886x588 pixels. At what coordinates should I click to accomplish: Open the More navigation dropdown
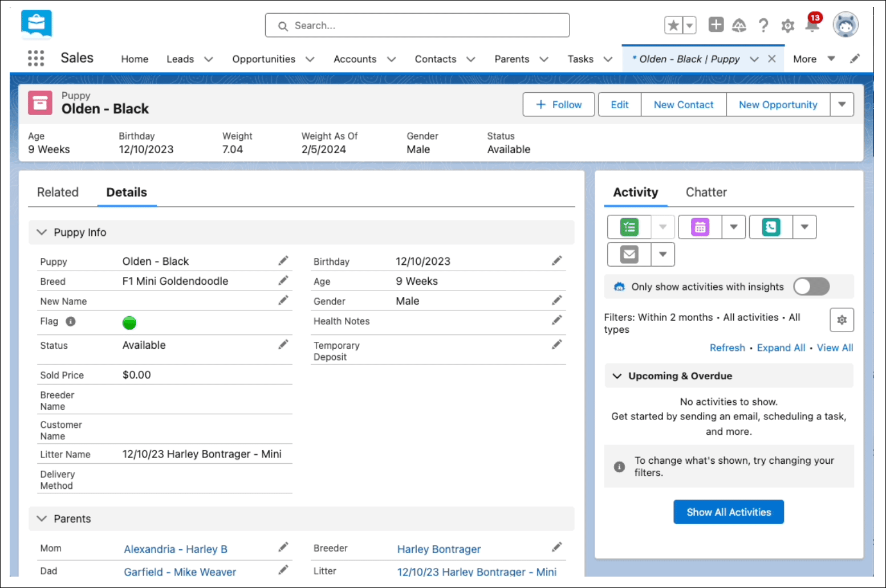click(x=814, y=59)
